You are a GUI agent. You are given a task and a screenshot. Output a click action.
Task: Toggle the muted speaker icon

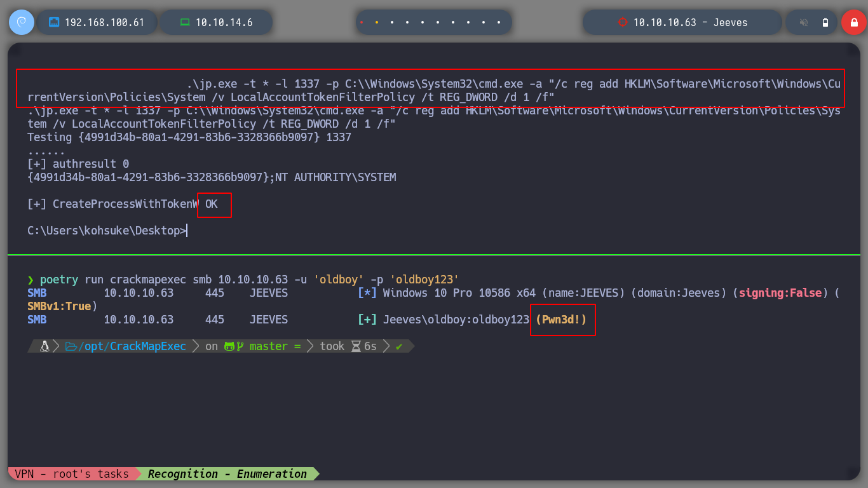click(804, 22)
